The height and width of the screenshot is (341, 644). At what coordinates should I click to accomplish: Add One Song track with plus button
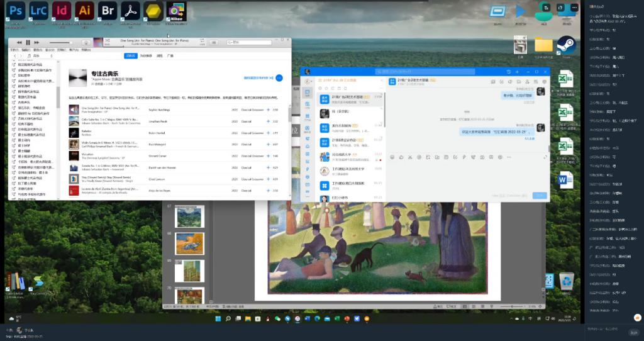pos(268,109)
